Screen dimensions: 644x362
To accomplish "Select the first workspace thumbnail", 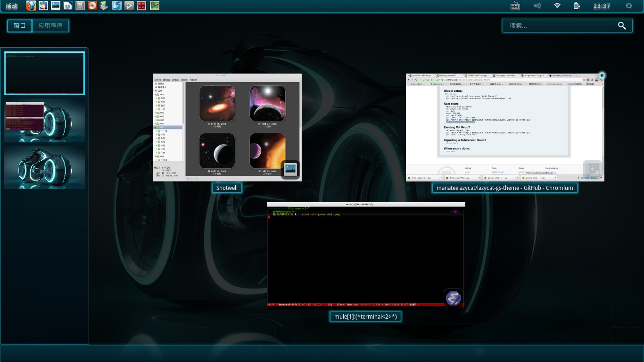I will coord(45,73).
